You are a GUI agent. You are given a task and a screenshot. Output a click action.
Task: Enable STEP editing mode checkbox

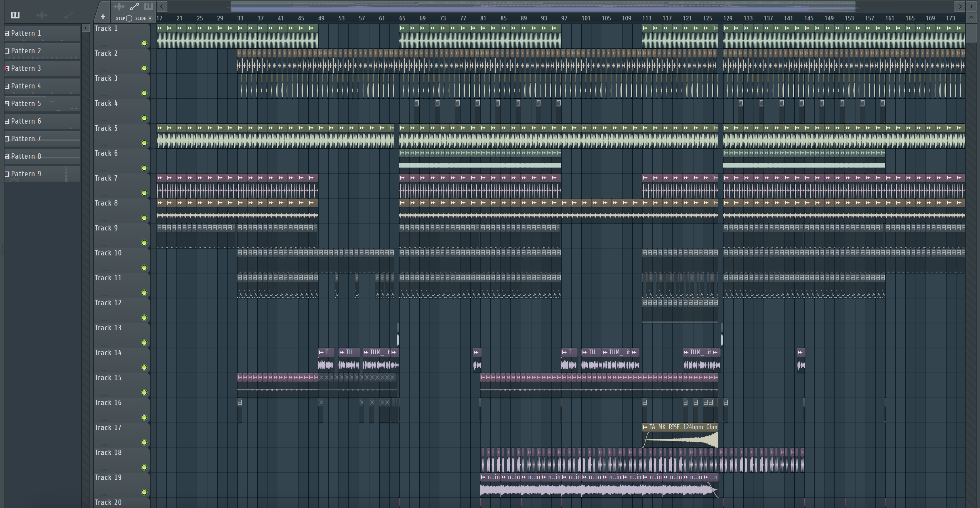pyautogui.click(x=129, y=18)
